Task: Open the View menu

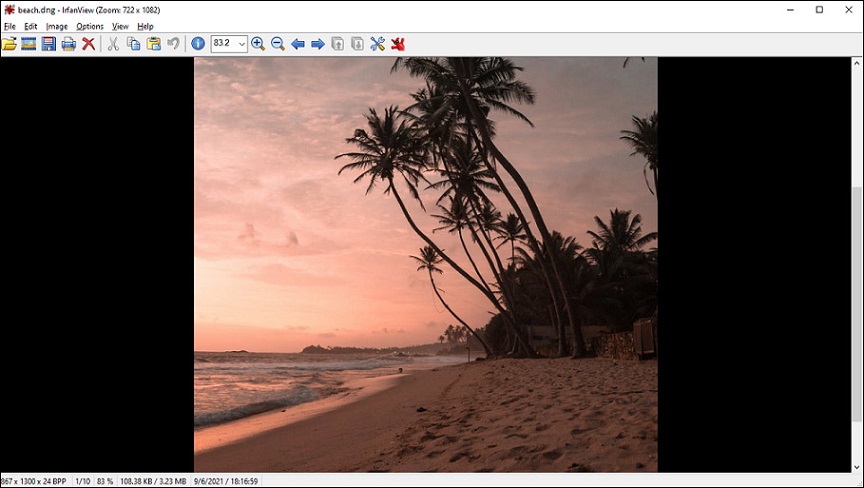Action: click(120, 26)
